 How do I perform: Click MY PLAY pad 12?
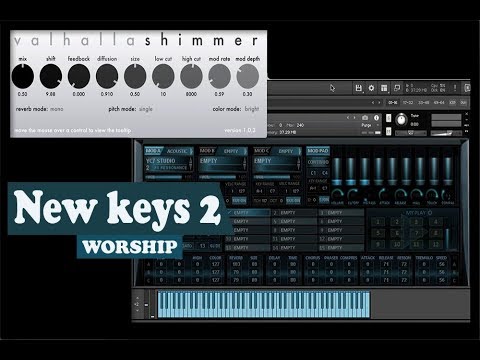435,244
